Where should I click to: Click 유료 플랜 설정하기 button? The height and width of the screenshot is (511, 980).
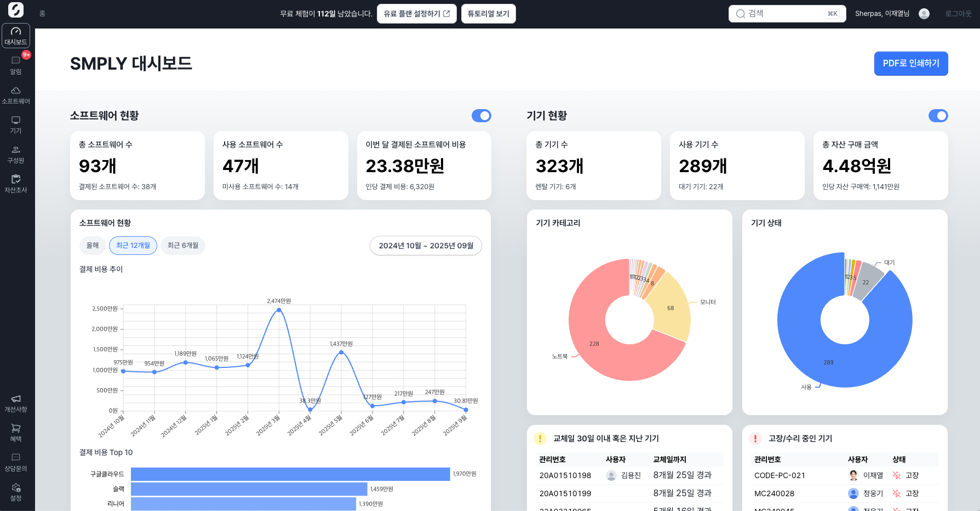tap(416, 14)
